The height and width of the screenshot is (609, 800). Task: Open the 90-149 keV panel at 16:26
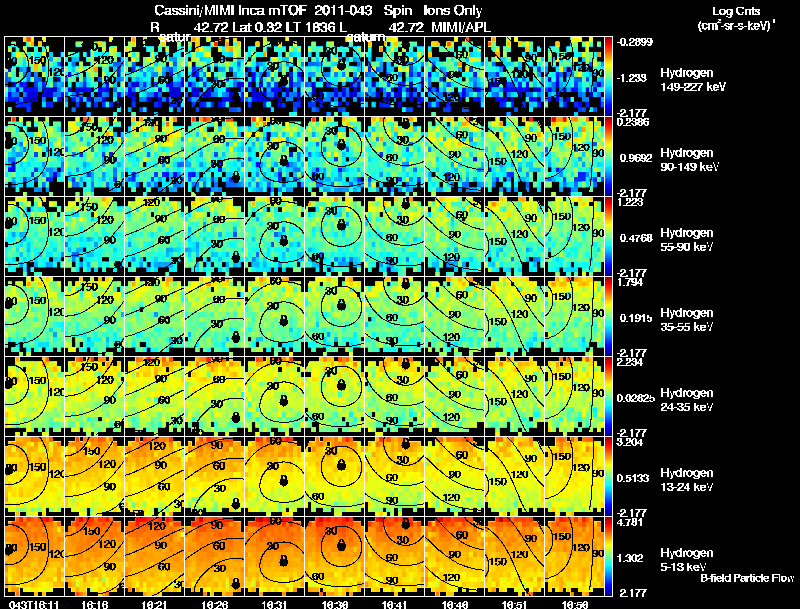(x=215, y=156)
